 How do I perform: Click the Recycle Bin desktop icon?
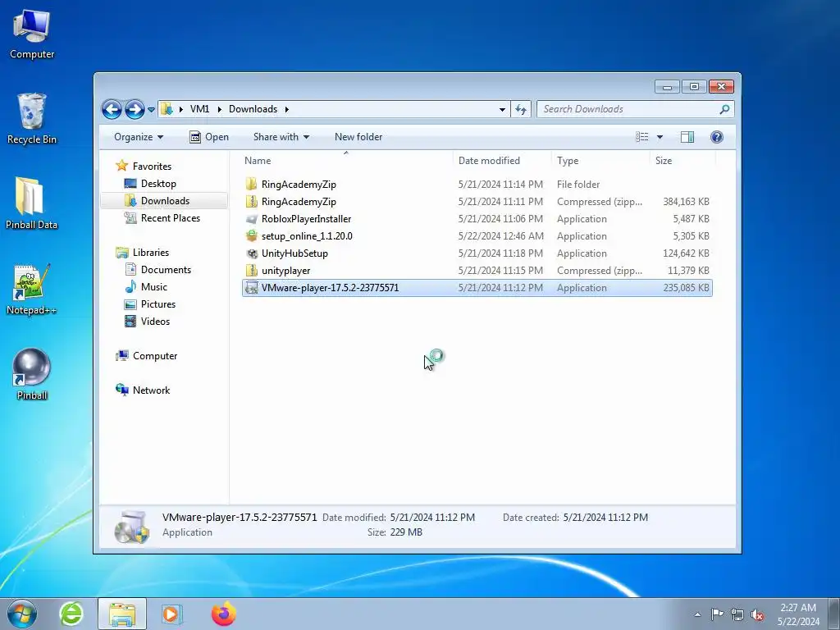32,119
